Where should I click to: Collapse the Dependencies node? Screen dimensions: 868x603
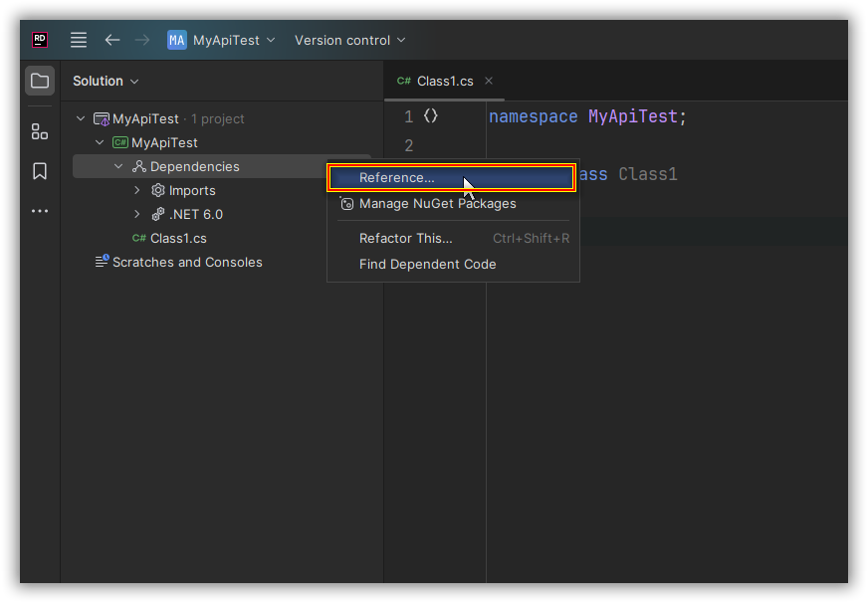(118, 166)
